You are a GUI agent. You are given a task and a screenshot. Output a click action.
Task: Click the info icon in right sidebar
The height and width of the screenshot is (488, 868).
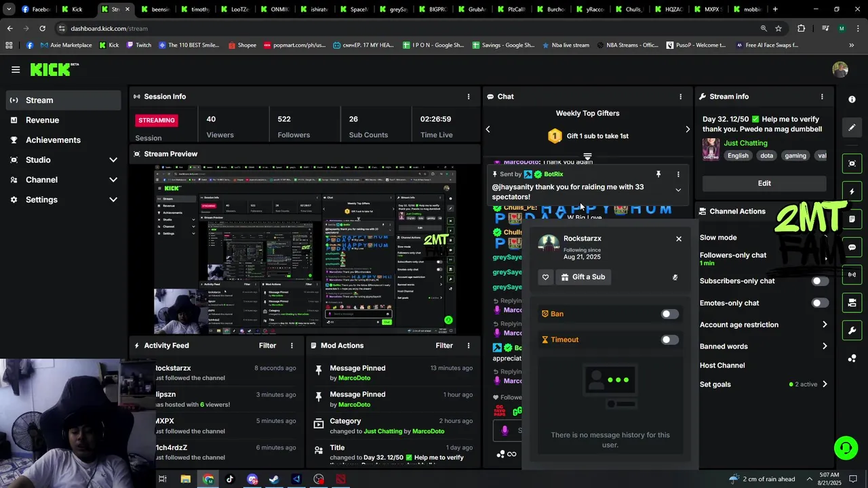[x=852, y=100]
